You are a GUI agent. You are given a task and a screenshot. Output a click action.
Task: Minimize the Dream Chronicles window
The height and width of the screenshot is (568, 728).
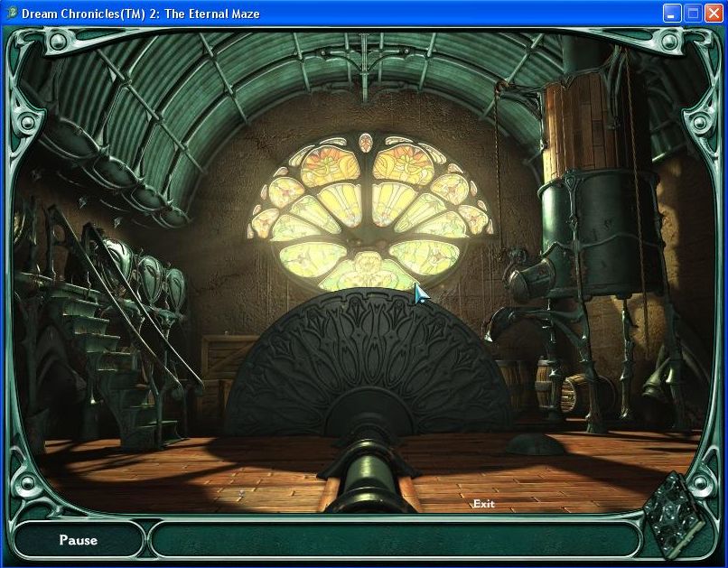pyautogui.click(x=670, y=14)
